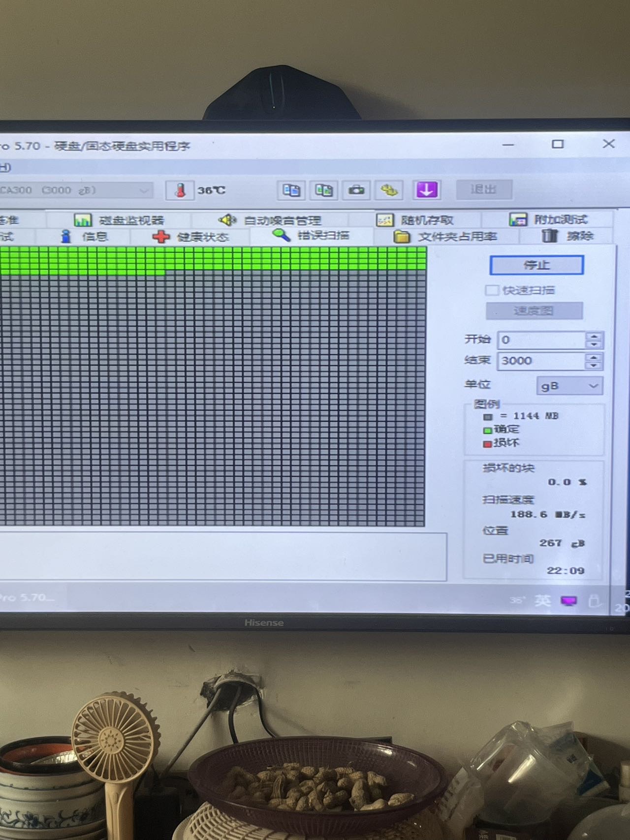Image resolution: width=630 pixels, height=840 pixels.
Task: Click the scan speed value 188.6 MB/s
Action: (x=548, y=515)
